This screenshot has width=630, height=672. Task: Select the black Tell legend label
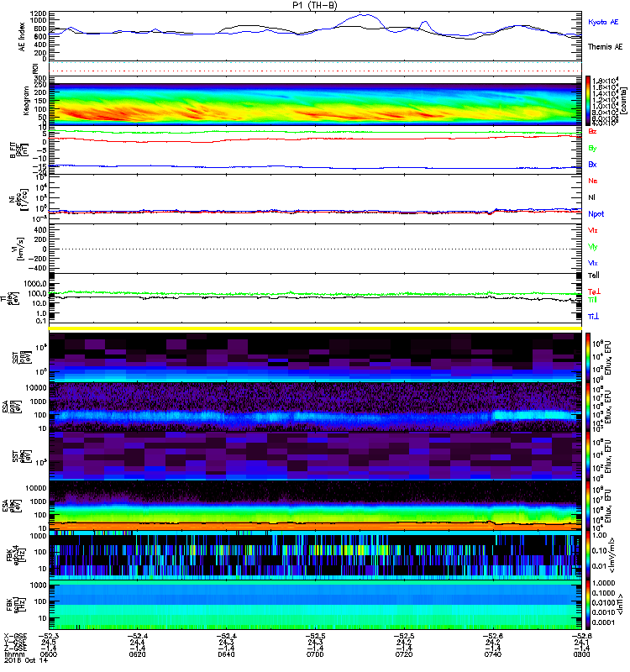[594, 276]
